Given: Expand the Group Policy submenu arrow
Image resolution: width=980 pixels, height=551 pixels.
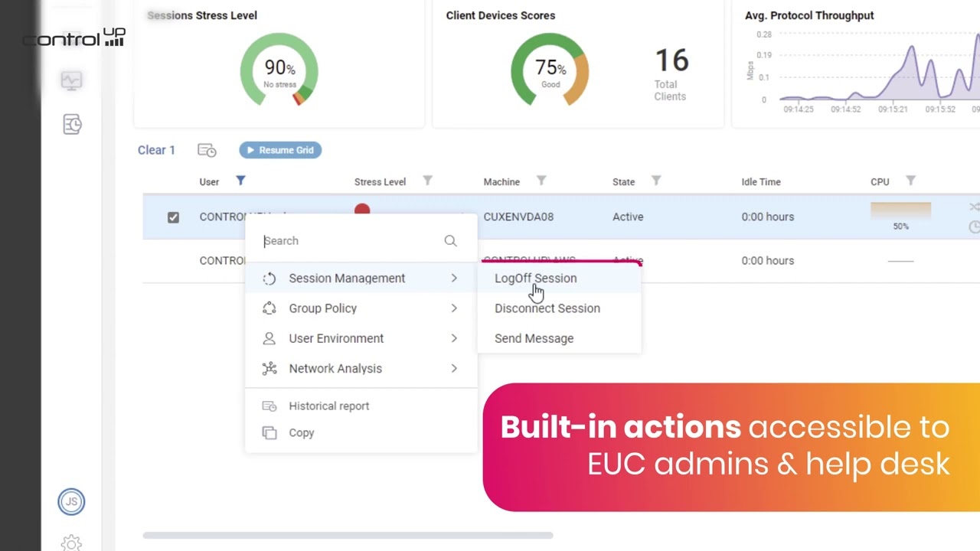Looking at the screenshot, I should click(454, 308).
